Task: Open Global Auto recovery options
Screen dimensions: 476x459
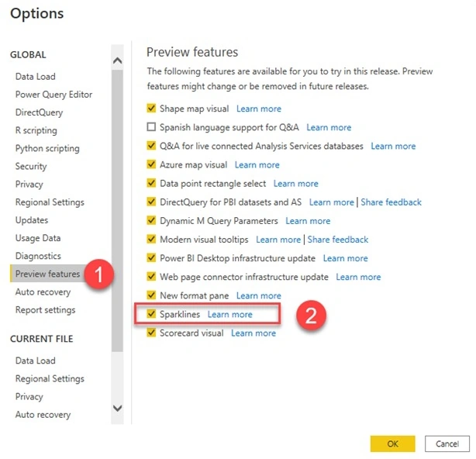Action: (x=43, y=292)
